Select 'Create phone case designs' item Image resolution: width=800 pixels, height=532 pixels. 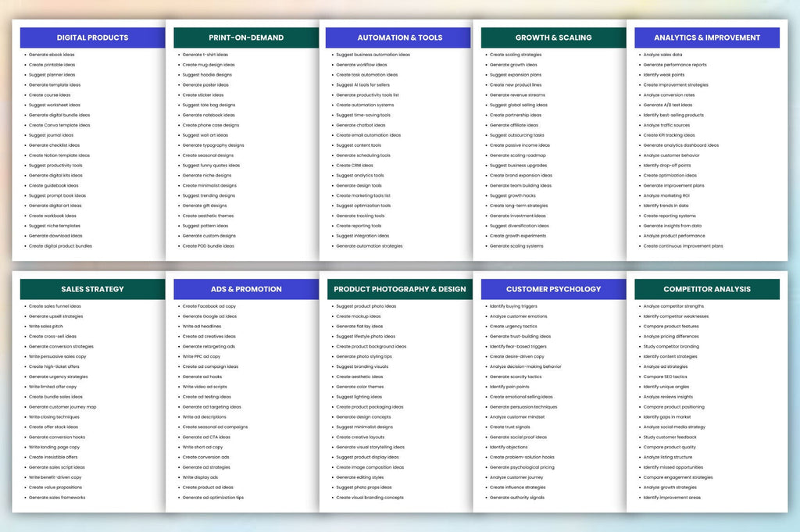[x=211, y=125]
